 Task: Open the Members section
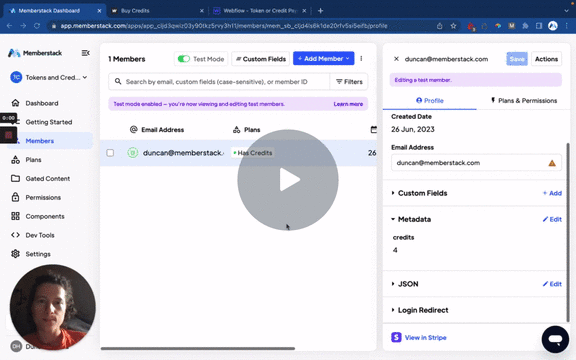39,141
